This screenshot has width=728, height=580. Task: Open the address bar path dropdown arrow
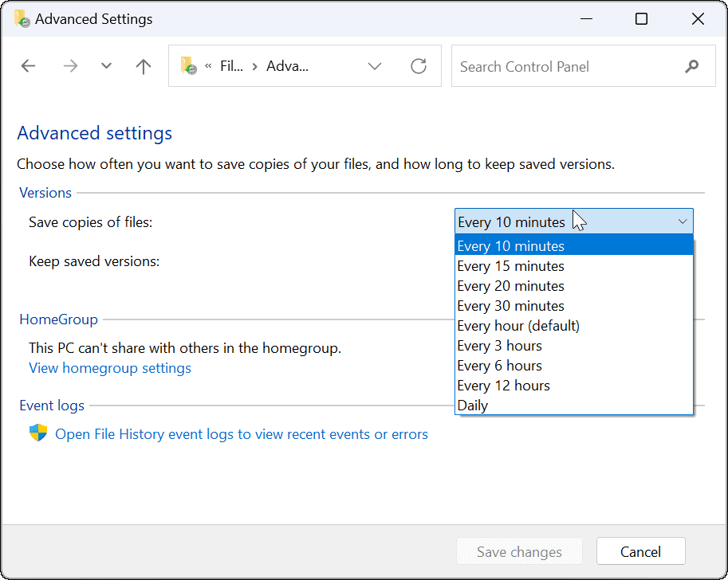[x=375, y=66]
